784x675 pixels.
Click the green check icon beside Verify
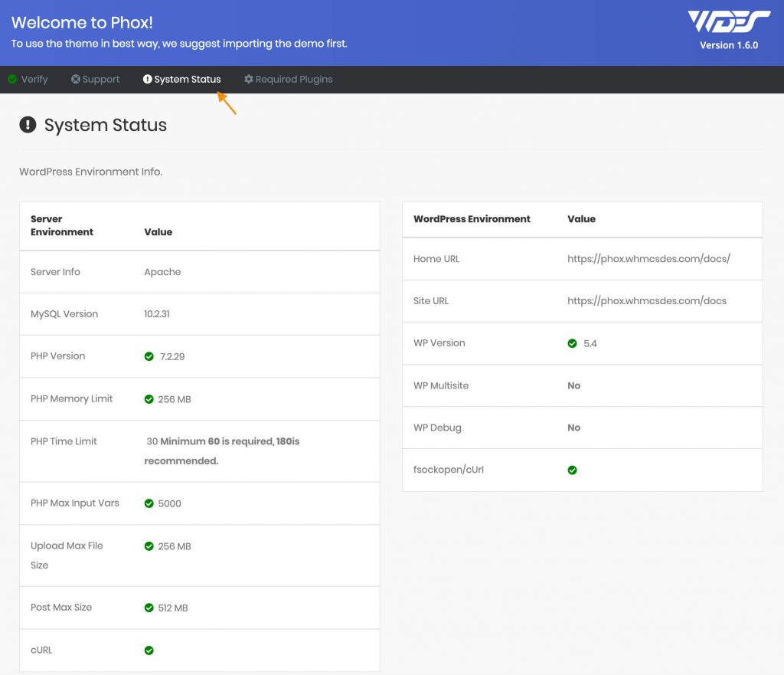pyautogui.click(x=12, y=79)
